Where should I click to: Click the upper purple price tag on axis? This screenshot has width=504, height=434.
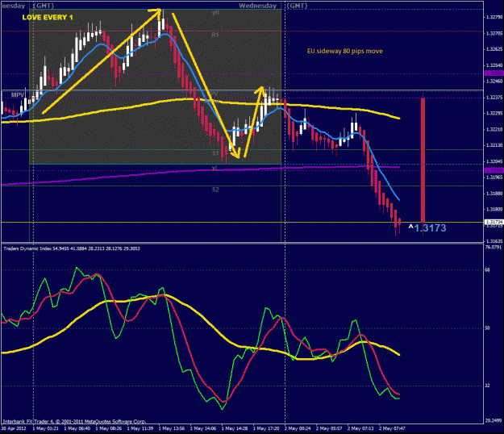(x=494, y=73)
